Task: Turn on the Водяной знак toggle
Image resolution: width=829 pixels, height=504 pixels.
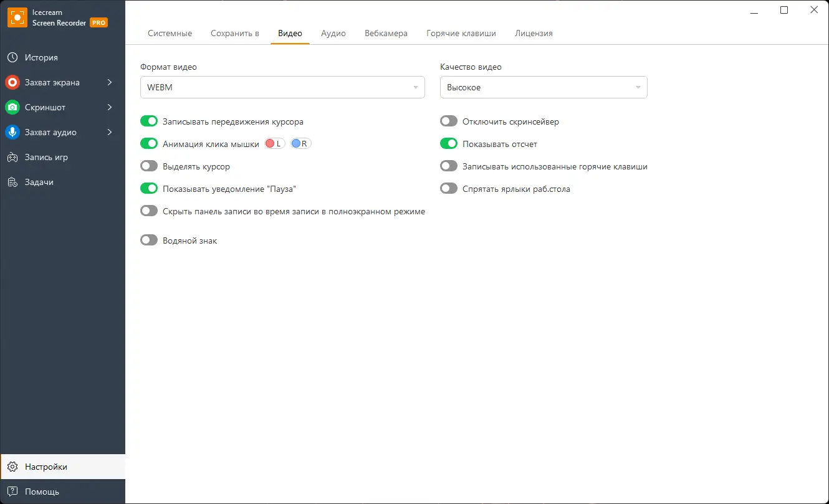Action: 149,240
